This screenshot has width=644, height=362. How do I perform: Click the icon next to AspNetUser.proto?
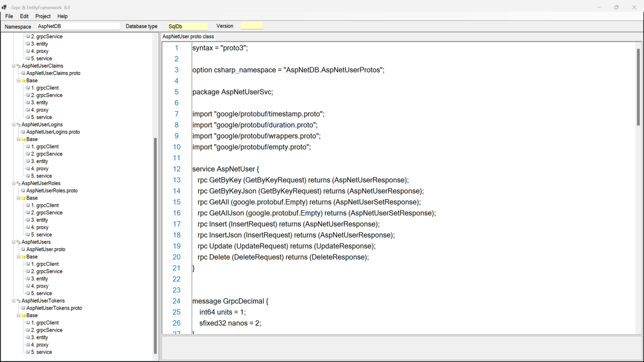coord(23,249)
